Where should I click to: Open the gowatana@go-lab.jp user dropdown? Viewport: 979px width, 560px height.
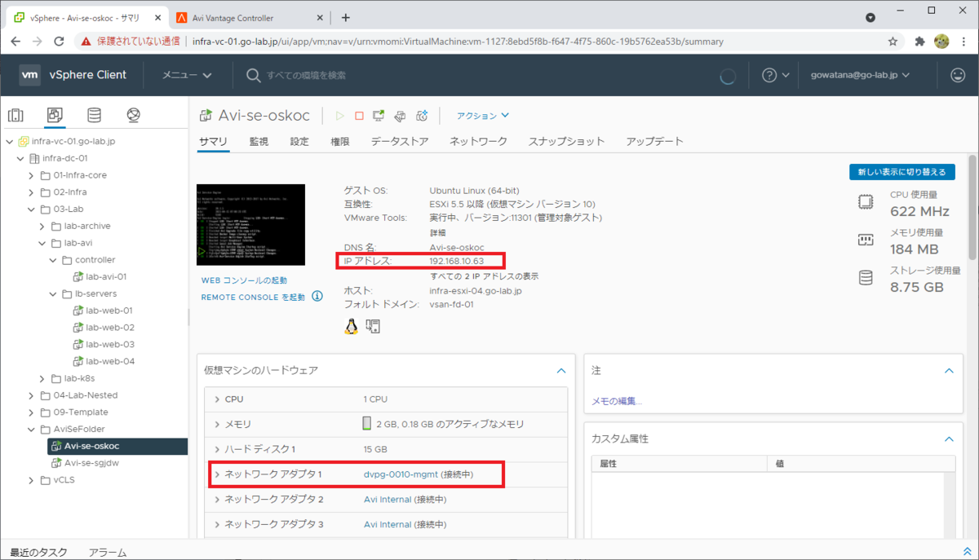(x=861, y=75)
